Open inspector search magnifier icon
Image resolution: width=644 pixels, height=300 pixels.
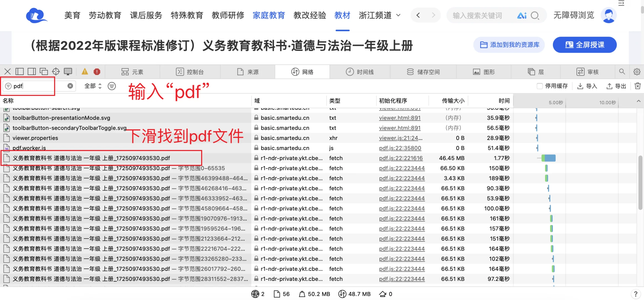[x=622, y=72]
